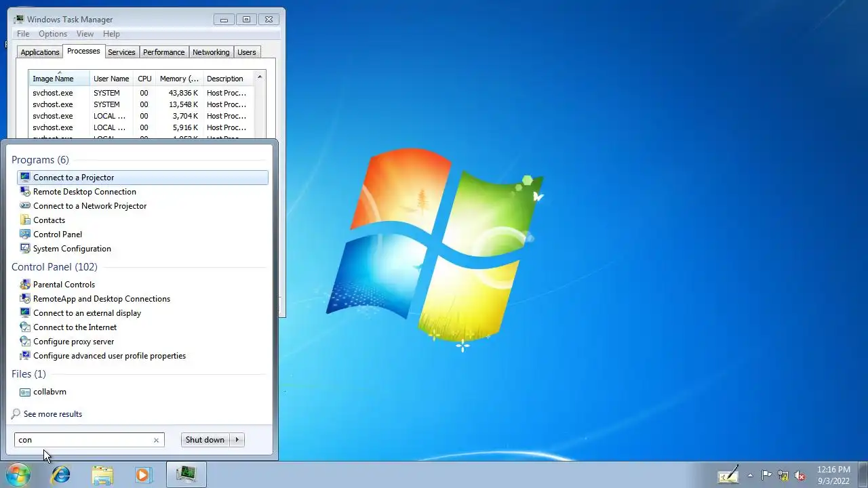Screen dimensions: 868x488
Task: Click the Files (1) group header
Action: coord(28,374)
